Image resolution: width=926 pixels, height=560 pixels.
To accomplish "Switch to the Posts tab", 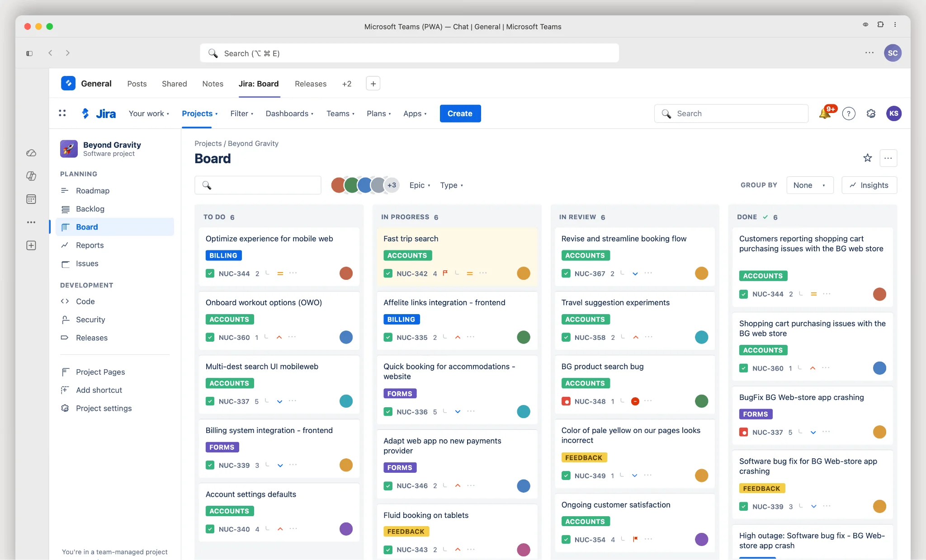I will coord(137,84).
